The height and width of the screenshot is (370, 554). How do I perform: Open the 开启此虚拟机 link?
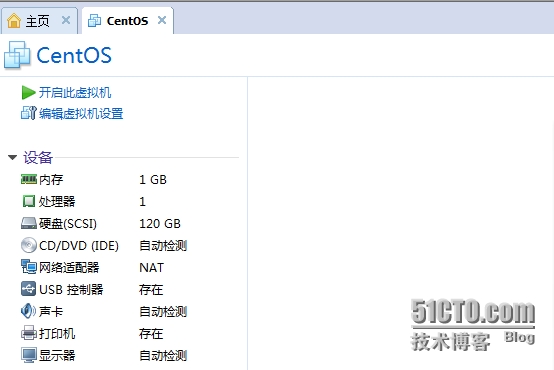(x=75, y=93)
